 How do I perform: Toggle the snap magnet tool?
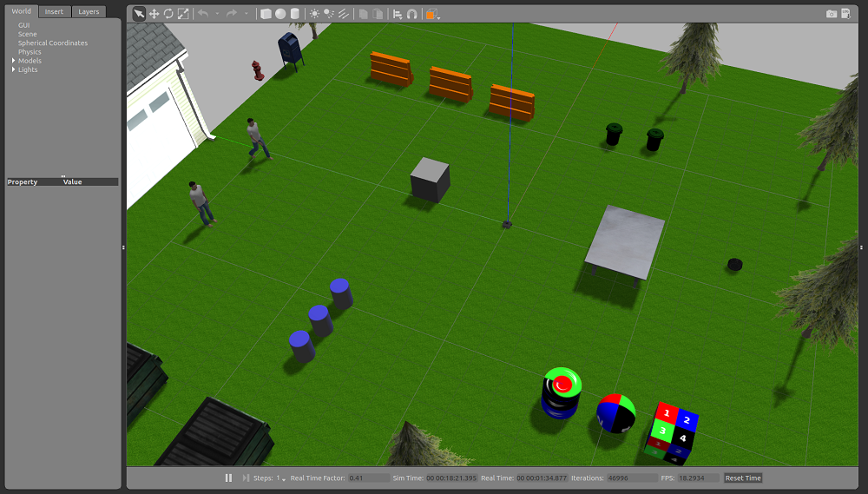pos(411,14)
